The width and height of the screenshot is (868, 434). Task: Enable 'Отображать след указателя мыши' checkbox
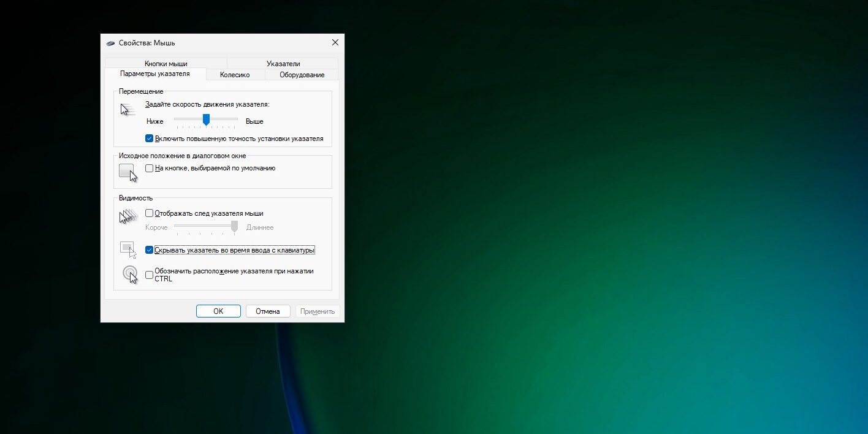(149, 213)
